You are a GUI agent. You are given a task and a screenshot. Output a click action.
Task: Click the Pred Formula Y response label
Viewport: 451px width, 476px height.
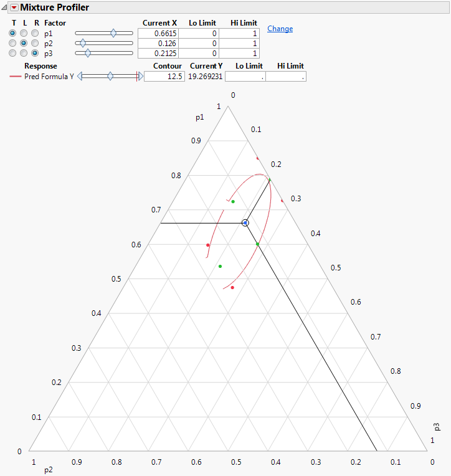tap(49, 77)
